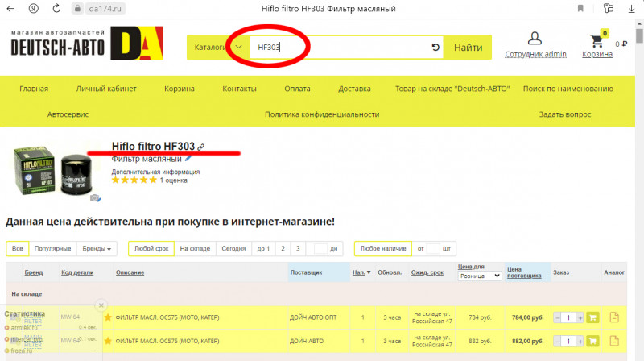Viewport: 644px width, 361px height.
Task: Increase quantity in 784,00 руб. row
Action: [580, 317]
